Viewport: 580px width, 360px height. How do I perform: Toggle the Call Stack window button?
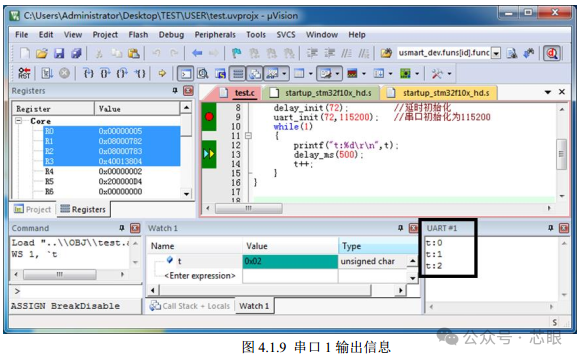coord(255,74)
